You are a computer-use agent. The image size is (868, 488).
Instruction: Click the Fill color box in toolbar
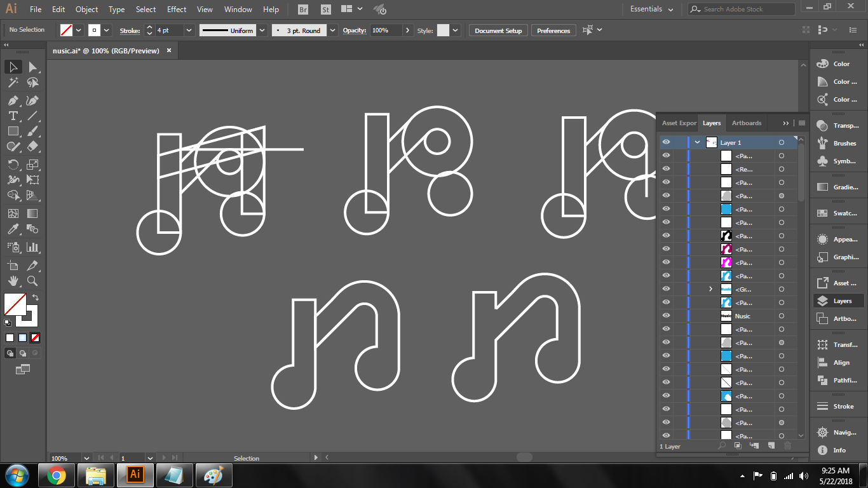(14, 304)
